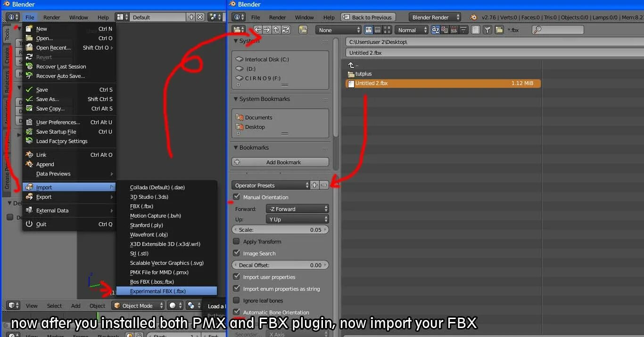Sort files by extension icon
The height and width of the screenshot is (337, 644).
click(445, 30)
